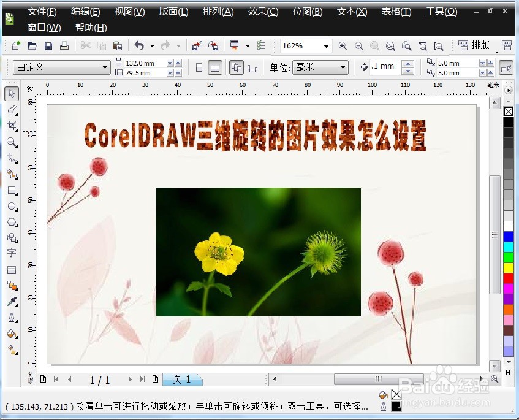Select the Shape tool
Image resolution: width=519 pixels, height=420 pixels.
tap(11, 110)
